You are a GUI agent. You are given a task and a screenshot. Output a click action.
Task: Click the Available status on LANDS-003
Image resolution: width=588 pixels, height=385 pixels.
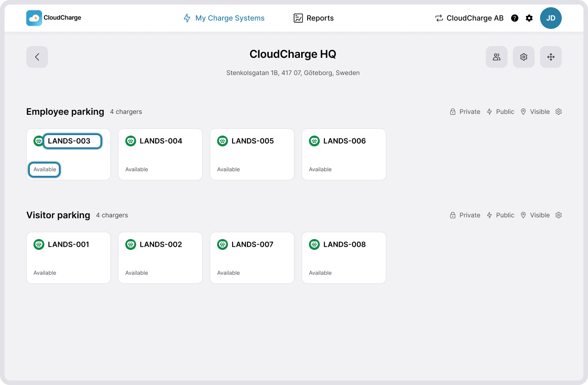pos(44,169)
